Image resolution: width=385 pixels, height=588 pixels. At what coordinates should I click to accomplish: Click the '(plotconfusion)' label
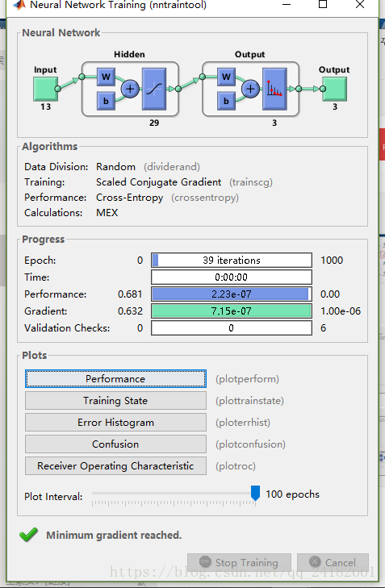[250, 444]
